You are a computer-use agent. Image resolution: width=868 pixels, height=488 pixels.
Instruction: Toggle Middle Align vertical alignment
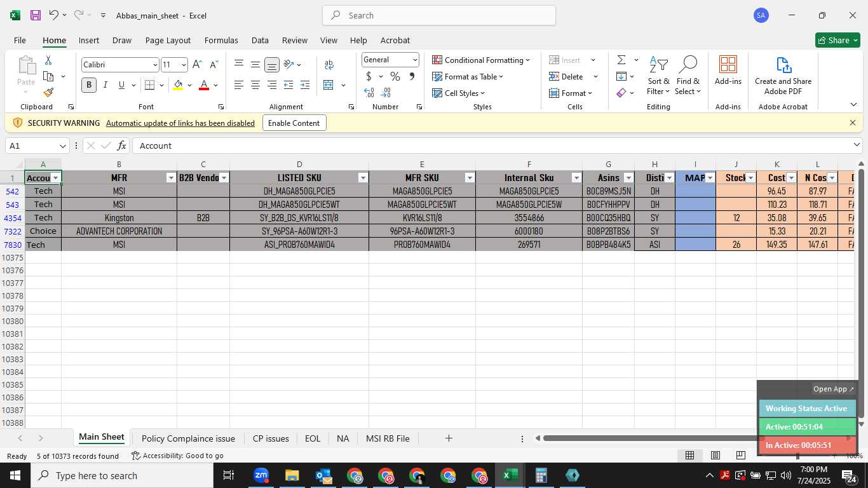(x=255, y=64)
